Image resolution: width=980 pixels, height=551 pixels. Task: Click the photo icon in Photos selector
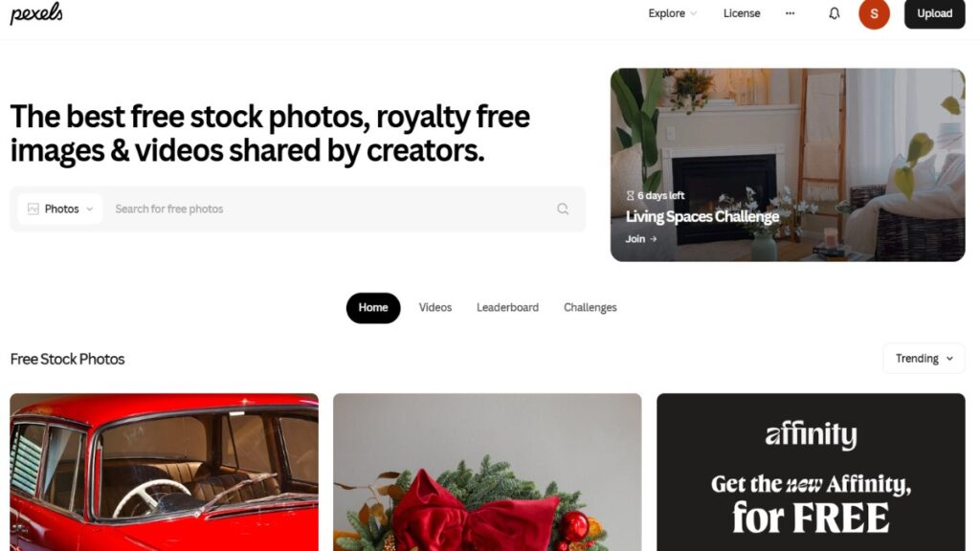coord(33,209)
